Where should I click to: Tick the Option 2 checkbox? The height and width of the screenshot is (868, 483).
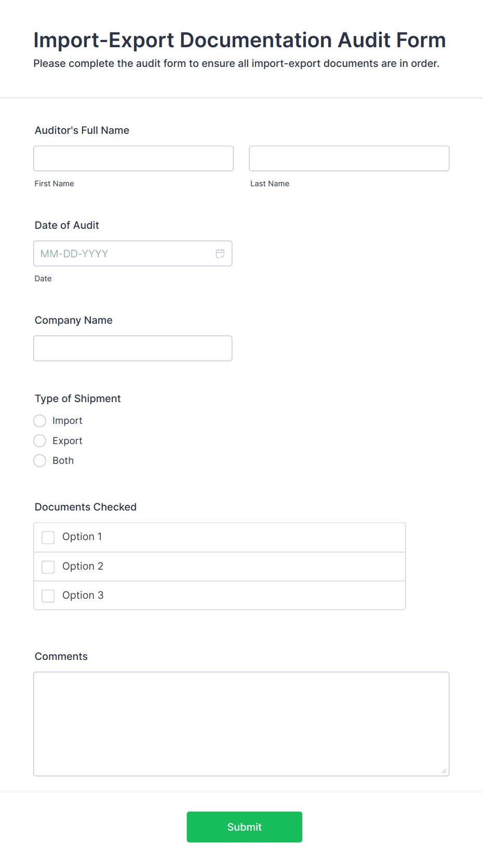tap(48, 567)
